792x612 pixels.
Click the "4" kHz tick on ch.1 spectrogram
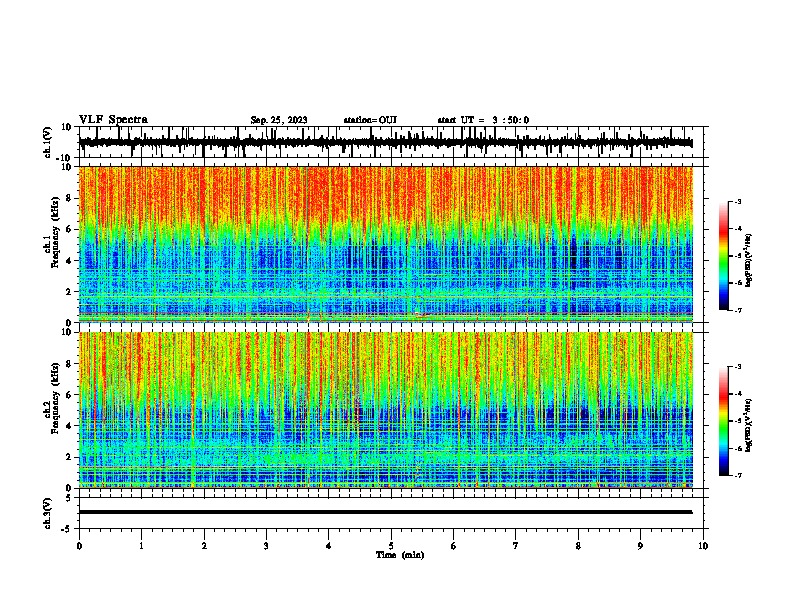(x=70, y=261)
